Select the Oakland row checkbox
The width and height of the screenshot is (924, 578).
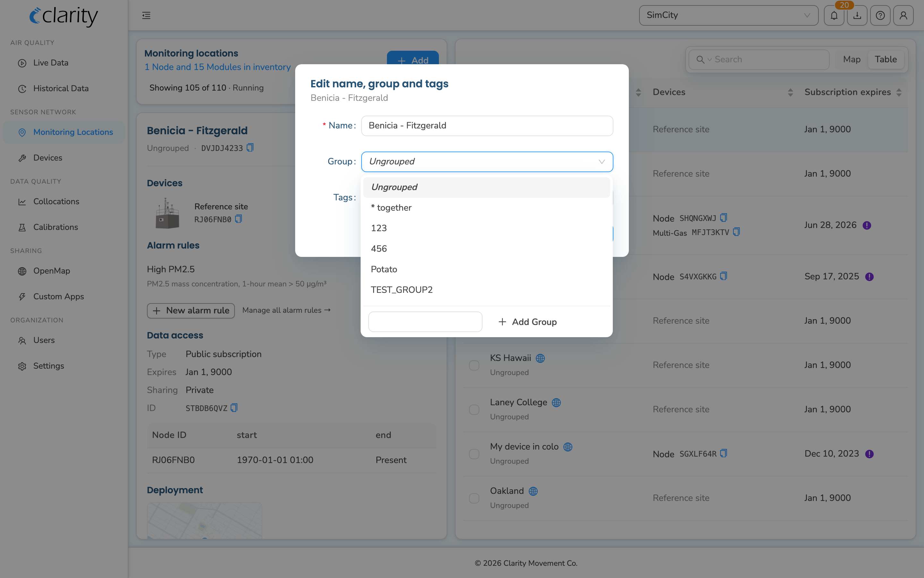point(474,498)
